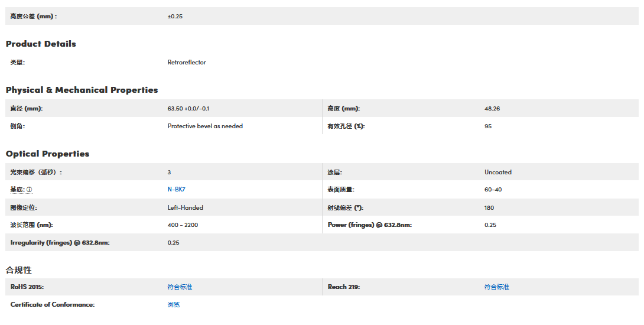Click the Power (fringes) @ 632.8nm label
Viewport: 644px width, 325px height.
click(x=369, y=225)
